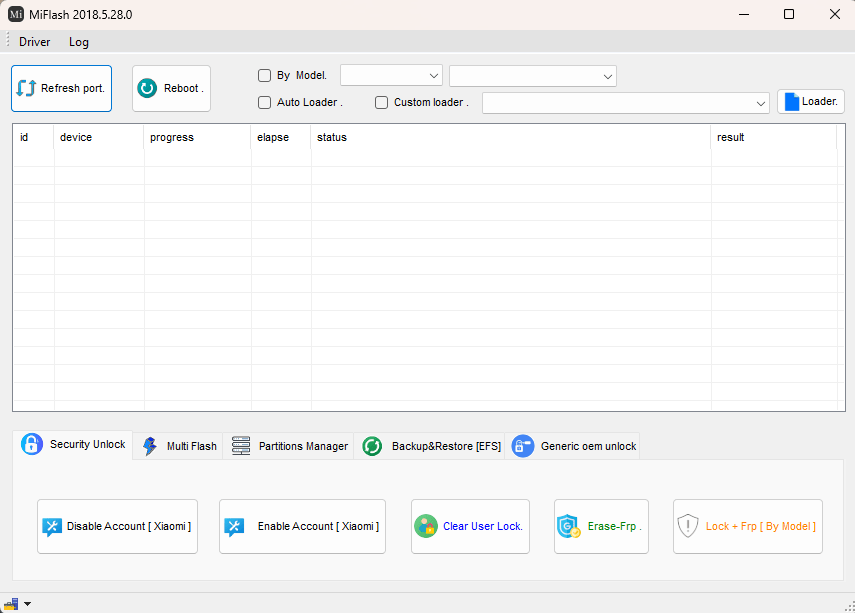Click the Enable Account Xiaomi icon

[235, 527]
